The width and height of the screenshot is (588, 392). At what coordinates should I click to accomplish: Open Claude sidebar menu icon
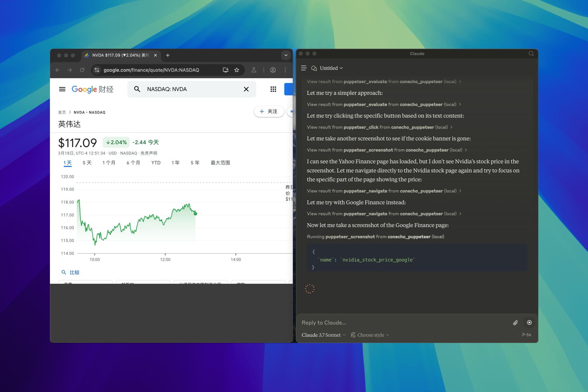click(x=303, y=68)
